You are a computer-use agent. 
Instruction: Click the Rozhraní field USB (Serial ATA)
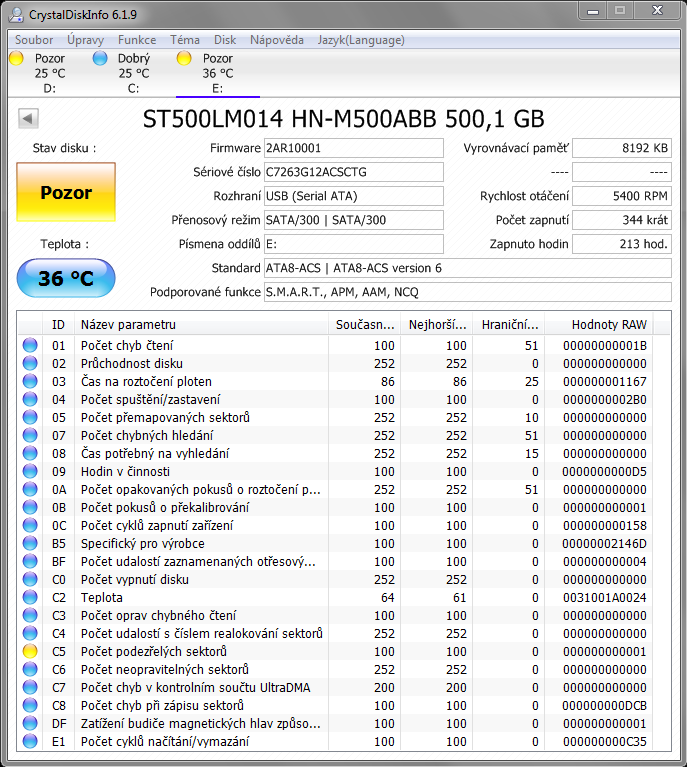pyautogui.click(x=354, y=196)
